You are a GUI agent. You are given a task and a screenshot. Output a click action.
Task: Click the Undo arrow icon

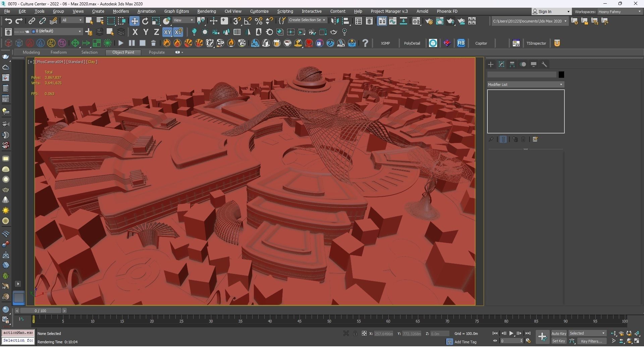(x=8, y=21)
